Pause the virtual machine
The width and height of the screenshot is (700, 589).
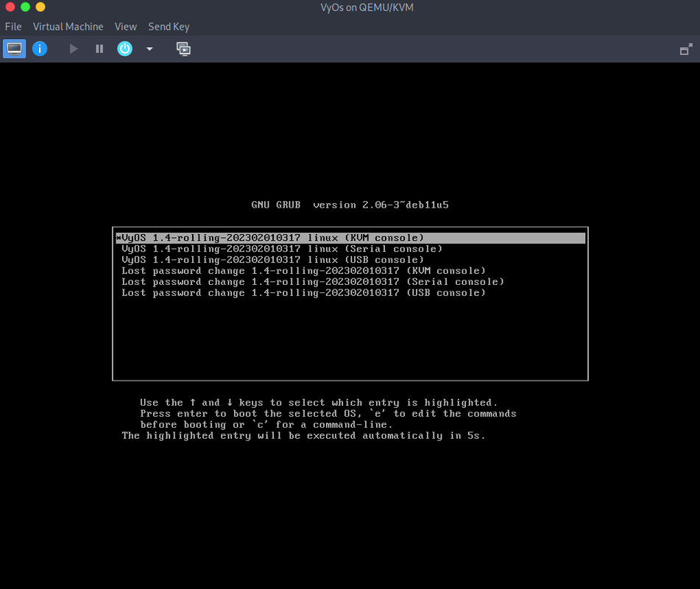click(99, 49)
